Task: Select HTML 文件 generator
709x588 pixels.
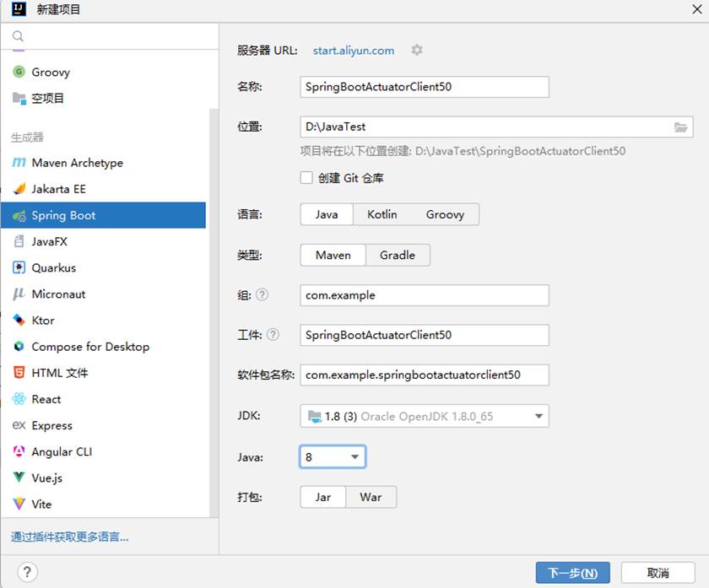Action: 103,373
